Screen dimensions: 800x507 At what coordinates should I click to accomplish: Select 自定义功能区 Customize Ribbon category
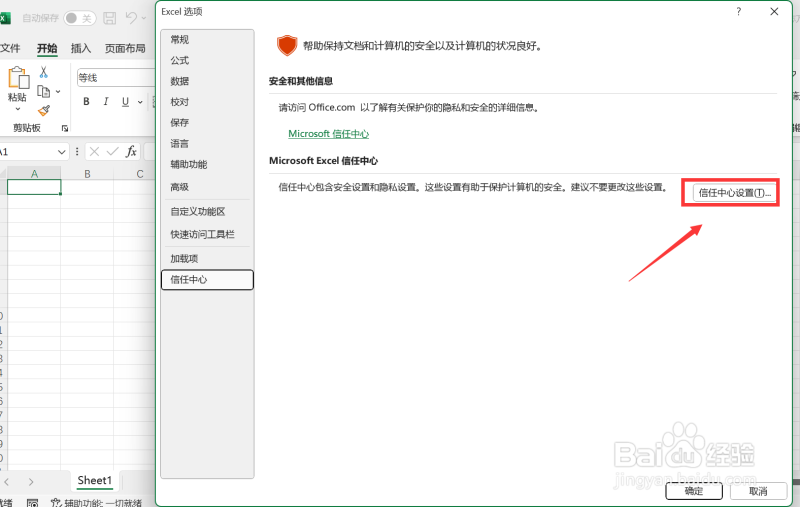coord(207,212)
